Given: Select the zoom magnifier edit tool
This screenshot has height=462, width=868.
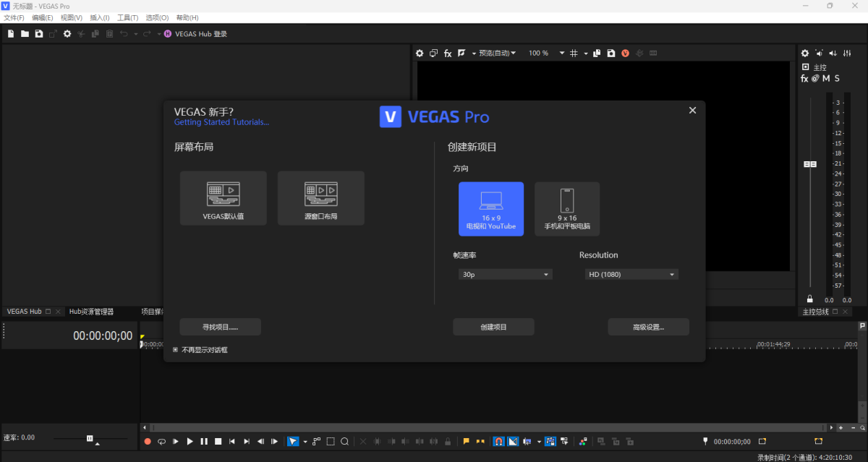Looking at the screenshot, I should [x=344, y=441].
